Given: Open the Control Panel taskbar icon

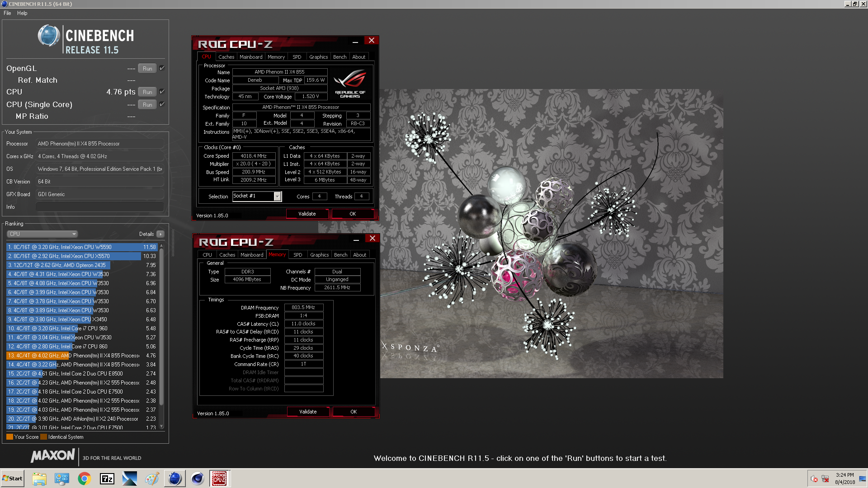Looking at the screenshot, I should [x=62, y=479].
